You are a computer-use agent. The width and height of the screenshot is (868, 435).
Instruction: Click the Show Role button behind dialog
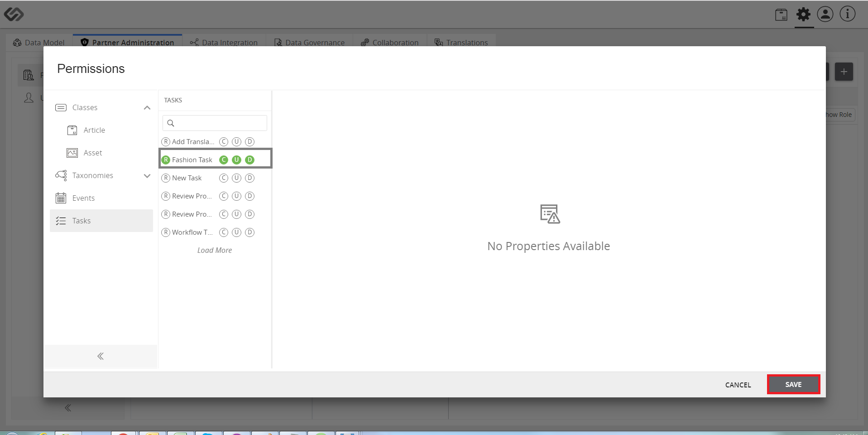(x=840, y=115)
